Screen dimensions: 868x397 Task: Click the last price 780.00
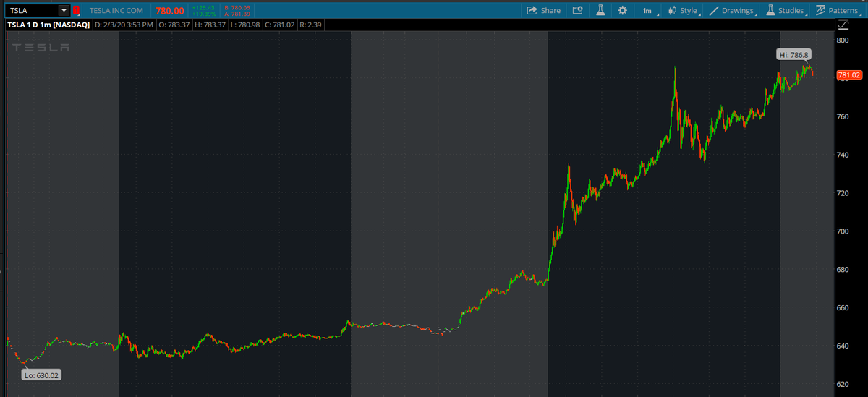point(170,11)
